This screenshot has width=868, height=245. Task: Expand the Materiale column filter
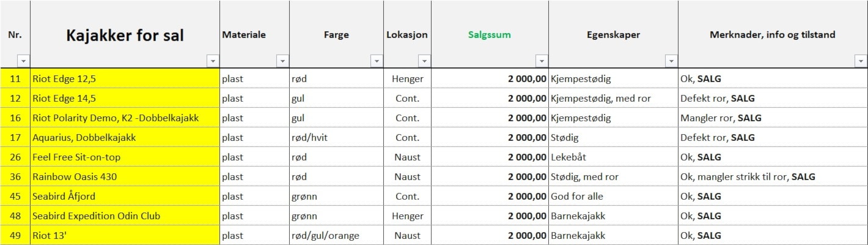pos(282,61)
